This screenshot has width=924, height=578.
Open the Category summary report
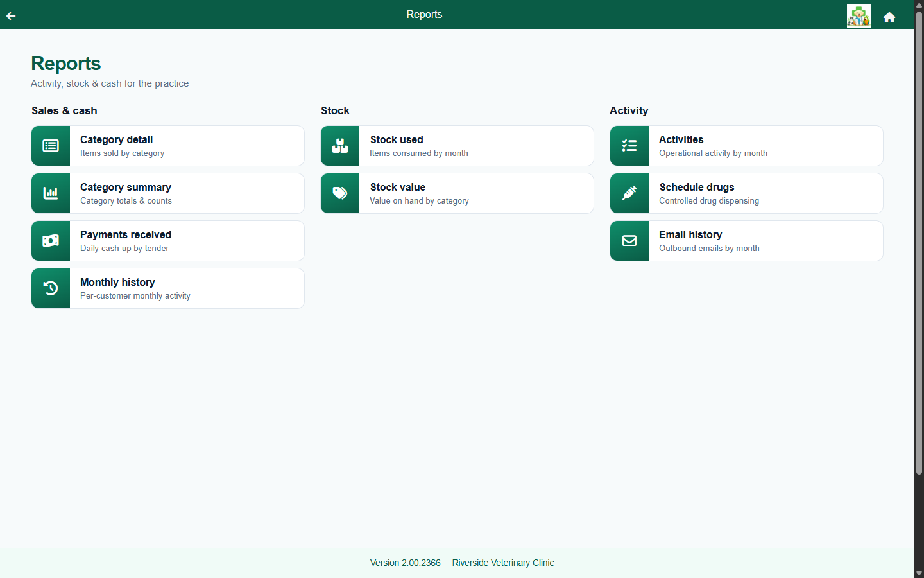[168, 193]
